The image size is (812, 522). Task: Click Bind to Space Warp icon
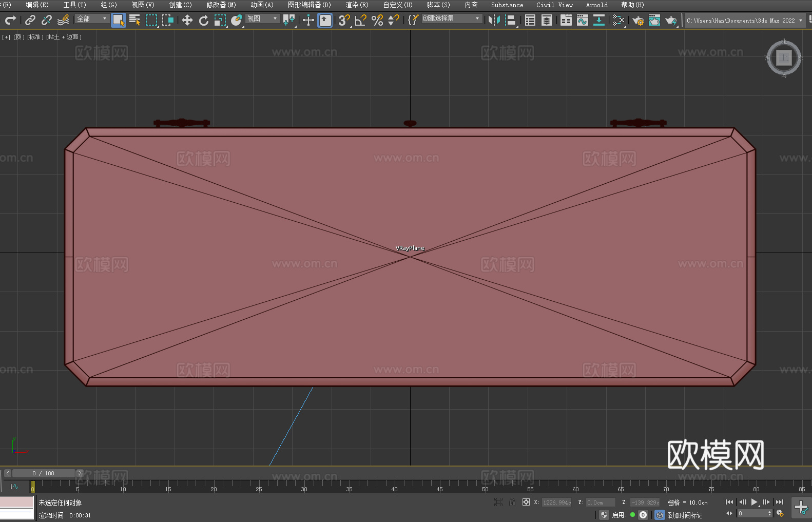[63, 20]
